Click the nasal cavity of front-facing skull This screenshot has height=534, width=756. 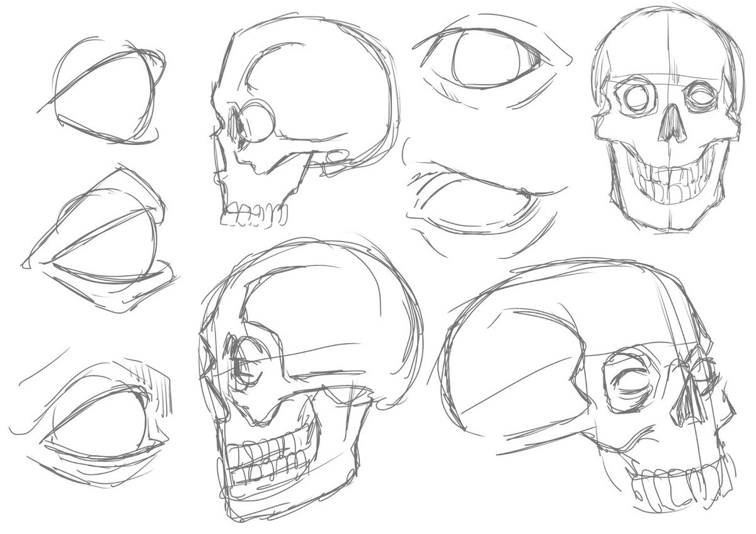coord(672,124)
